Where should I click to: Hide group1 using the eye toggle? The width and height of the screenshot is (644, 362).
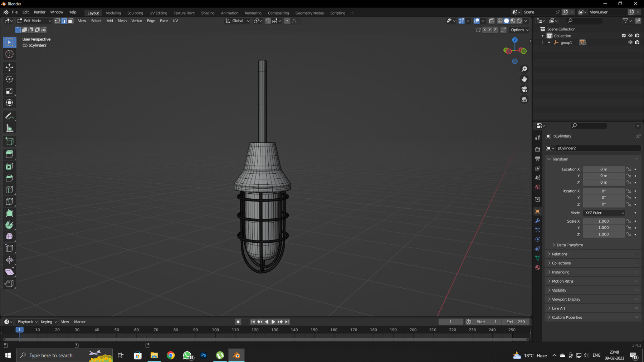coord(630,42)
